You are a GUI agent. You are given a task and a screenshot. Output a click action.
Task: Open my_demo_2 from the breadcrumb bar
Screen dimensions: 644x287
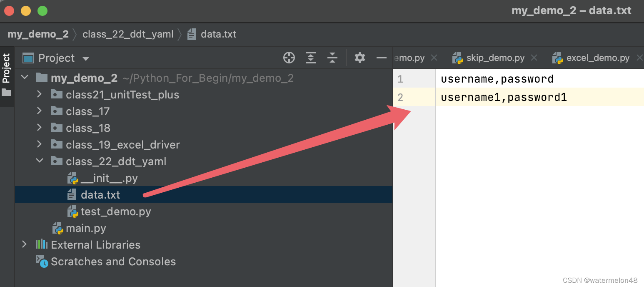38,34
